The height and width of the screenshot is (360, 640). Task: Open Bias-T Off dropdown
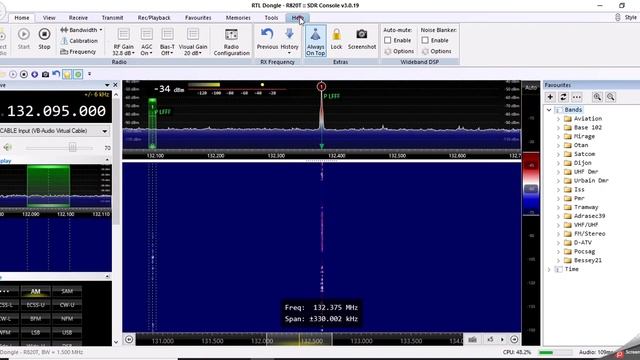coord(167,42)
